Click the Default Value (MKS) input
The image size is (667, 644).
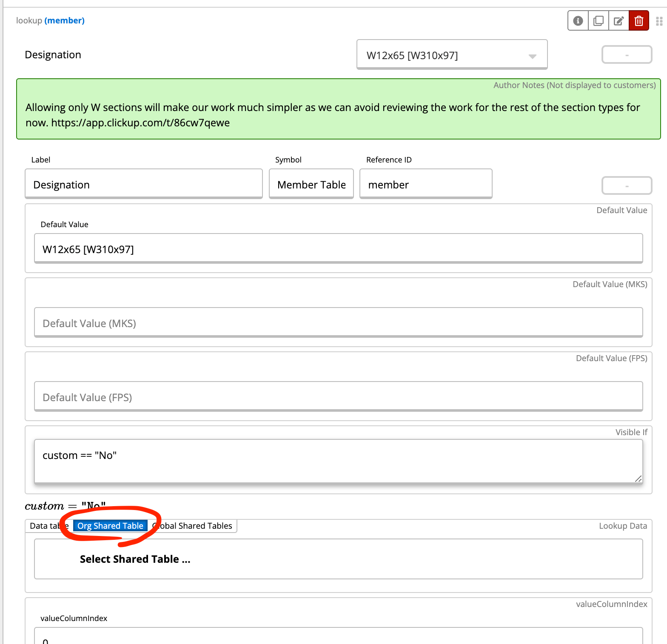[338, 323]
